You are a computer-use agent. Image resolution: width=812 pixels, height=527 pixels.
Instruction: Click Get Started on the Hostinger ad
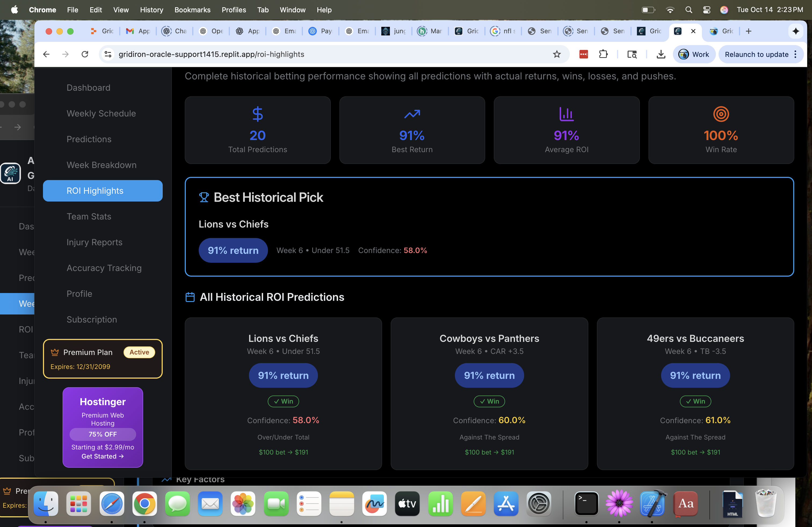click(102, 456)
